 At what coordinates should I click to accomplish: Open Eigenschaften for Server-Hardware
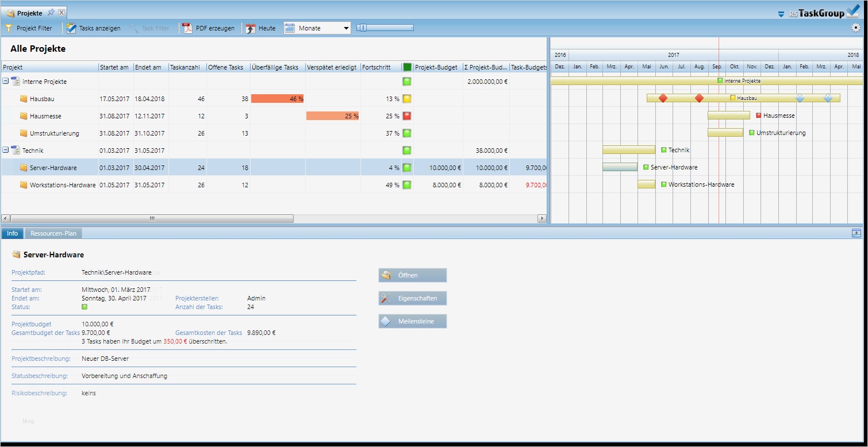[413, 298]
